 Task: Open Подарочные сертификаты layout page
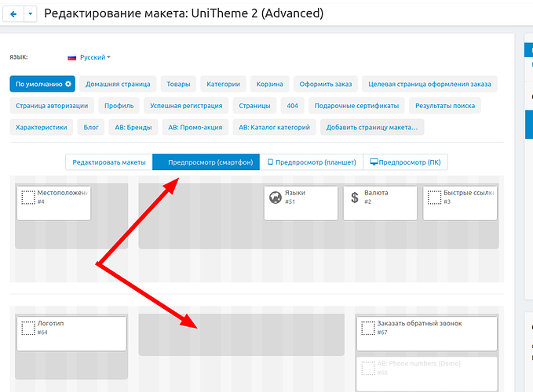tap(356, 106)
